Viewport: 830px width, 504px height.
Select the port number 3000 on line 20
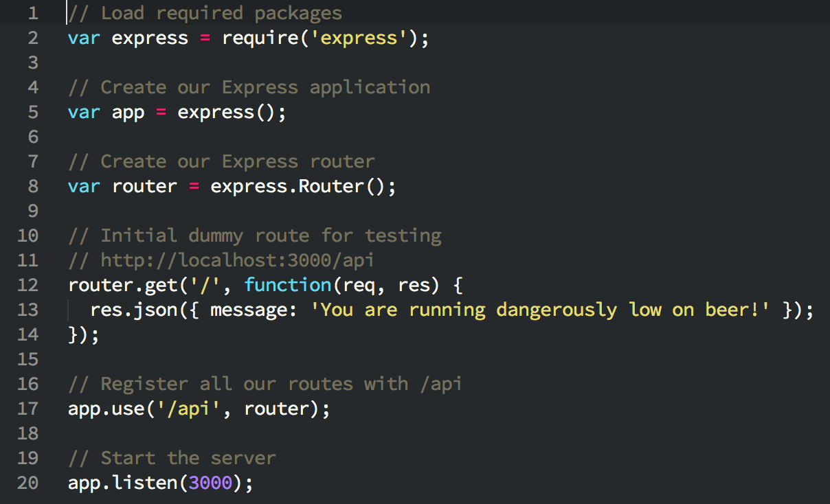coord(210,482)
